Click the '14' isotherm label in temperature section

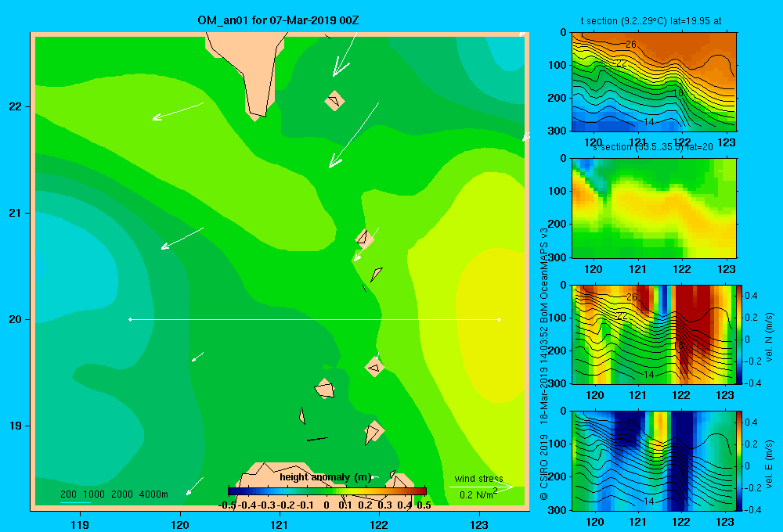pyautogui.click(x=648, y=122)
